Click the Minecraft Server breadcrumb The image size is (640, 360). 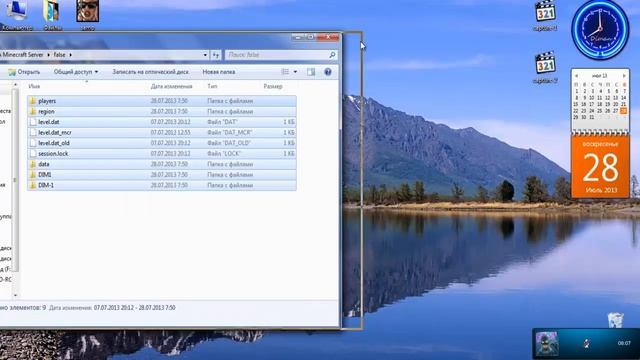(23, 55)
